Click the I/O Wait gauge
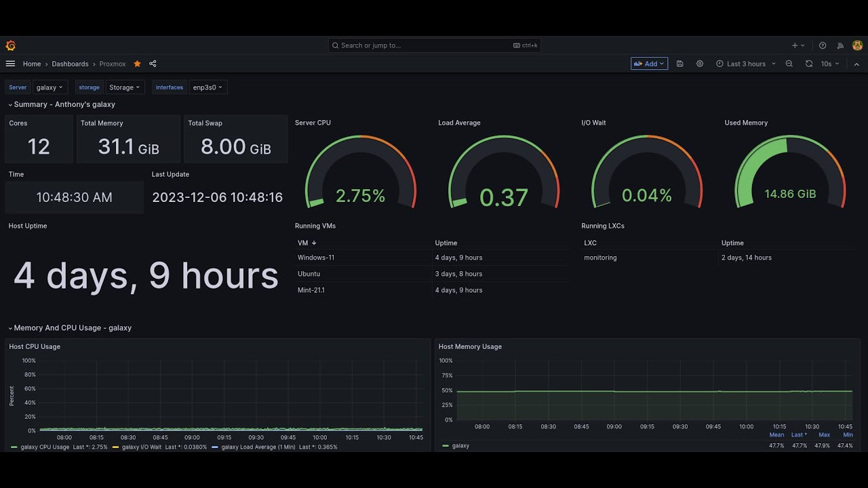 [x=647, y=171]
